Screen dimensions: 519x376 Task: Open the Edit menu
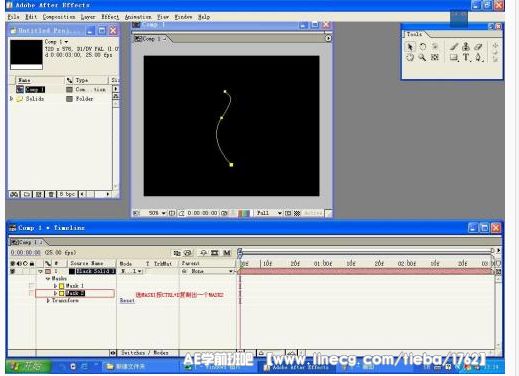(31, 17)
